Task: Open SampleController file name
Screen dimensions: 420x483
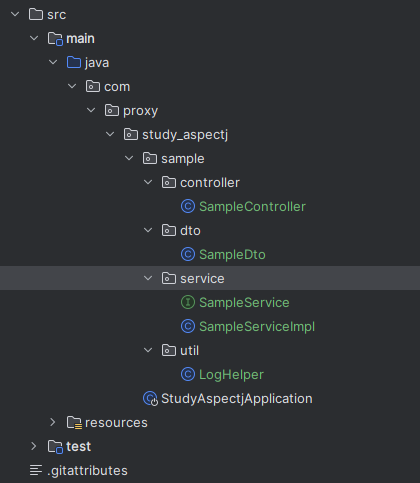Action: pyautogui.click(x=252, y=207)
